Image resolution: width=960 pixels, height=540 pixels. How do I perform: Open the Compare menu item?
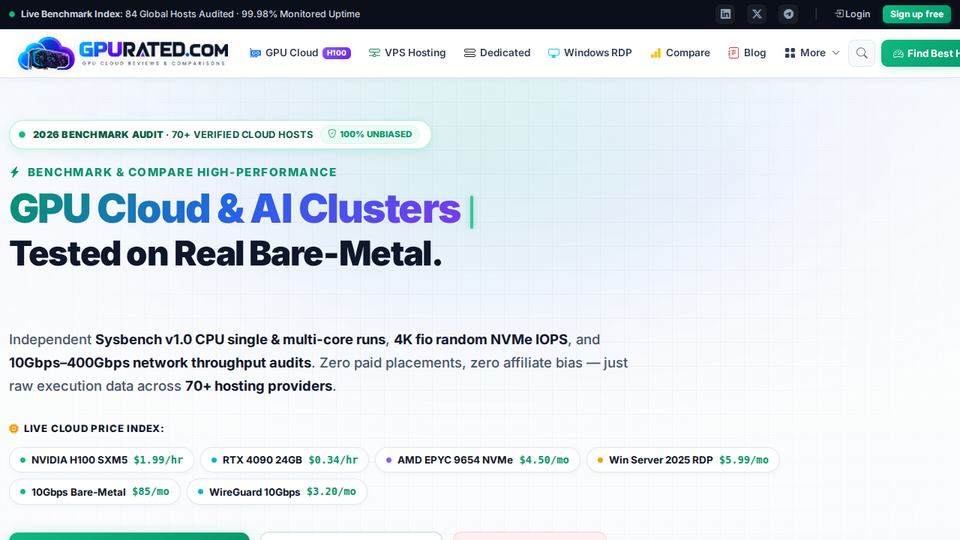pyautogui.click(x=680, y=53)
